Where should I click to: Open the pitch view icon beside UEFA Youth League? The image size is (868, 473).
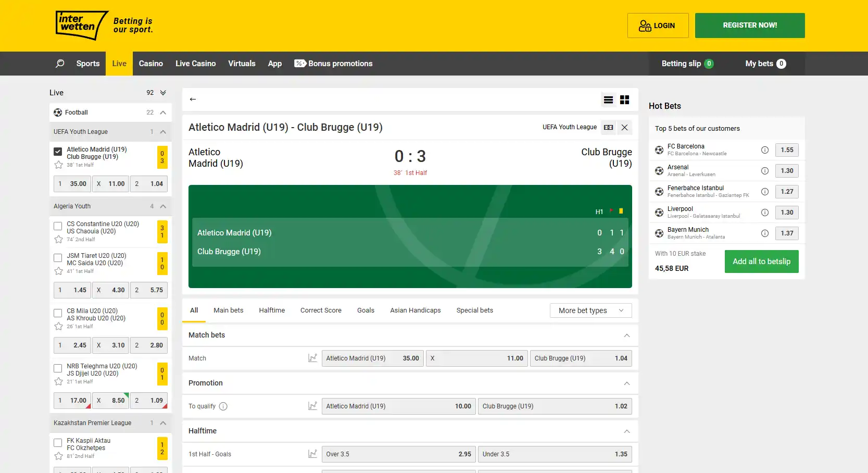click(608, 127)
